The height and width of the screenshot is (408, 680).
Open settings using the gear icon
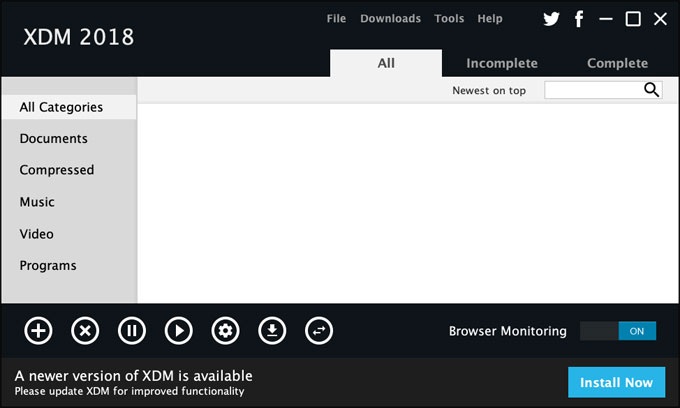tap(226, 331)
